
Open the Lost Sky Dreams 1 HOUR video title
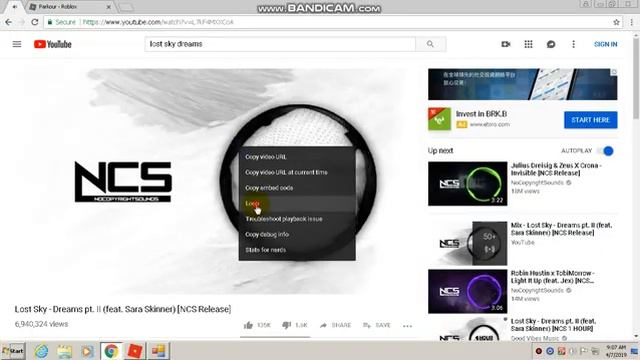(x=553, y=325)
